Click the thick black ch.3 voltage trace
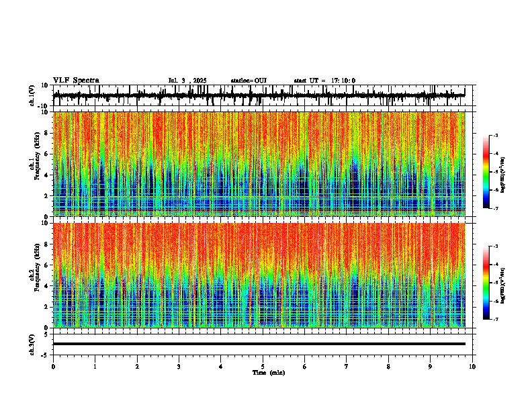 [259, 344]
